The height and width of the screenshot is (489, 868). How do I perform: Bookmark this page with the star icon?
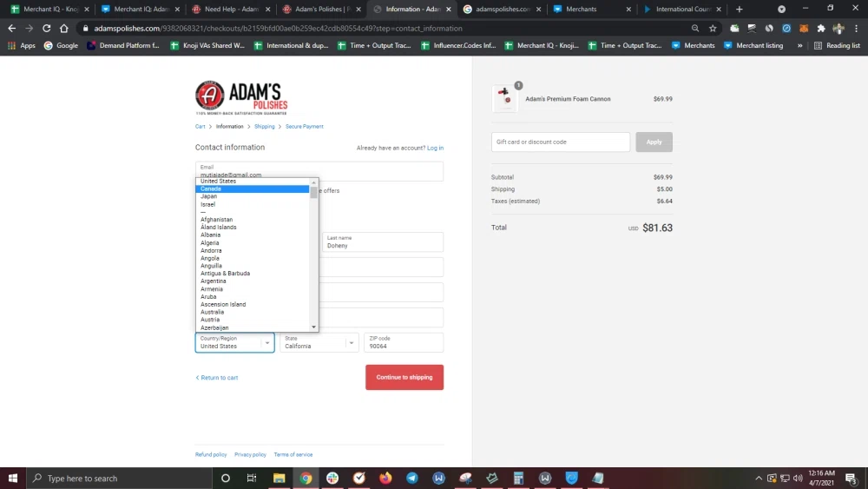713,28
